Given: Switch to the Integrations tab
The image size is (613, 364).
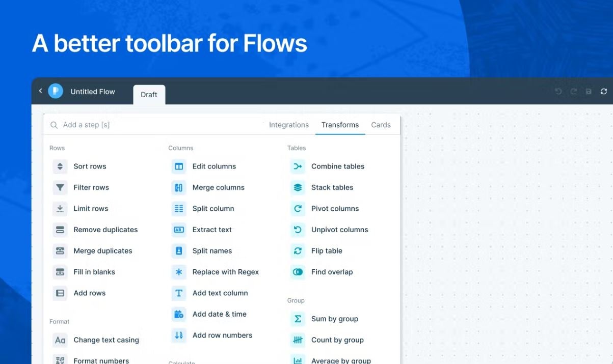Looking at the screenshot, I should point(288,125).
